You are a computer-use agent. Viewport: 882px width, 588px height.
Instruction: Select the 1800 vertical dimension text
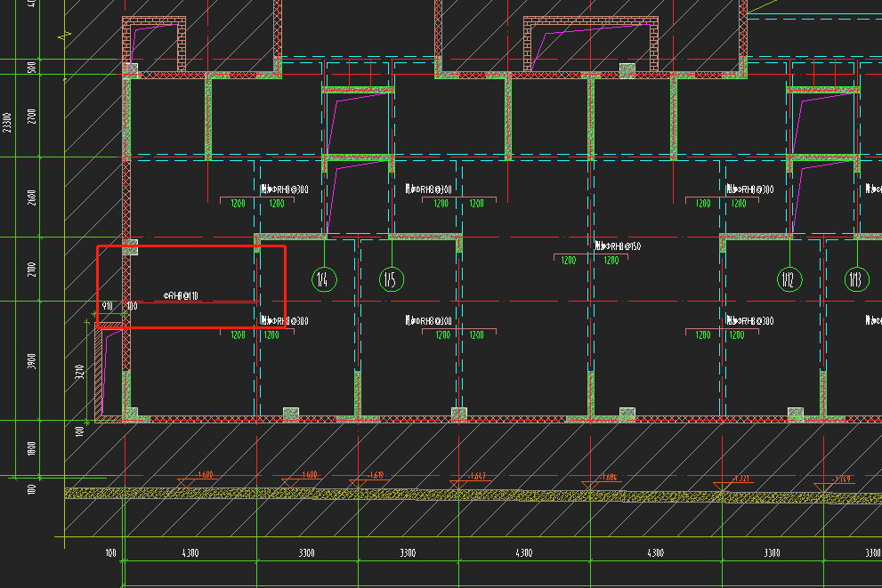pyautogui.click(x=32, y=447)
